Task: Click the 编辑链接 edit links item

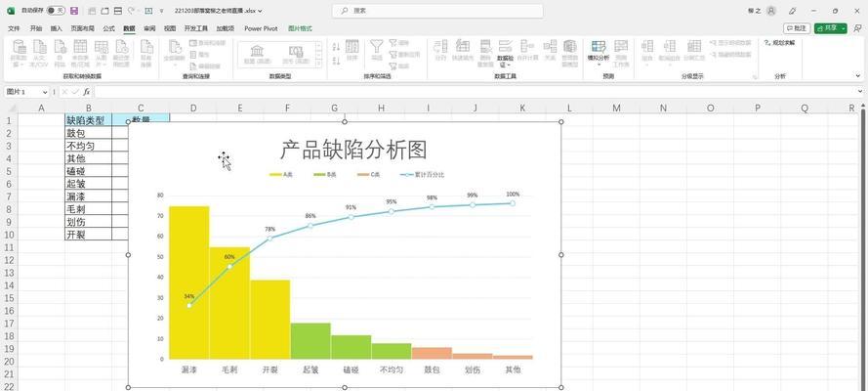Action: [207, 65]
